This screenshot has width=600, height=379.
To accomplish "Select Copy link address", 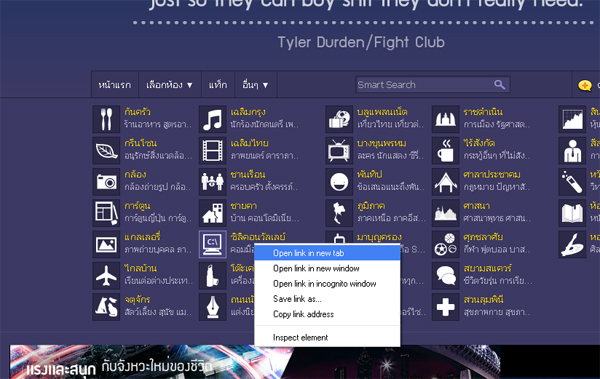I will click(x=327, y=314).
